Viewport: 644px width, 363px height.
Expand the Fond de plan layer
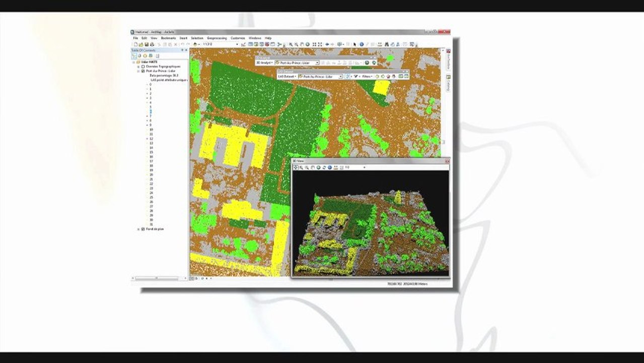pos(138,229)
